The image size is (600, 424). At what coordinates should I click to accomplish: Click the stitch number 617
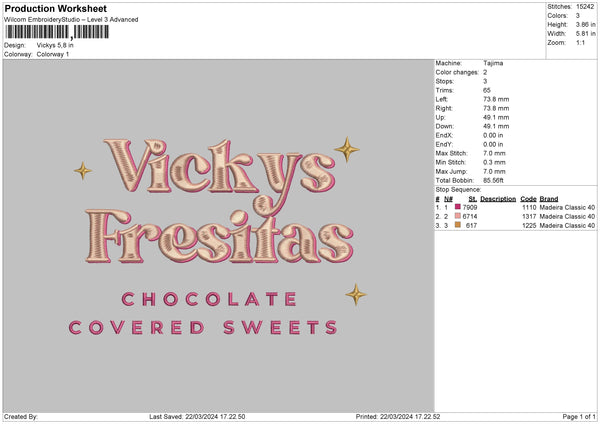point(471,226)
